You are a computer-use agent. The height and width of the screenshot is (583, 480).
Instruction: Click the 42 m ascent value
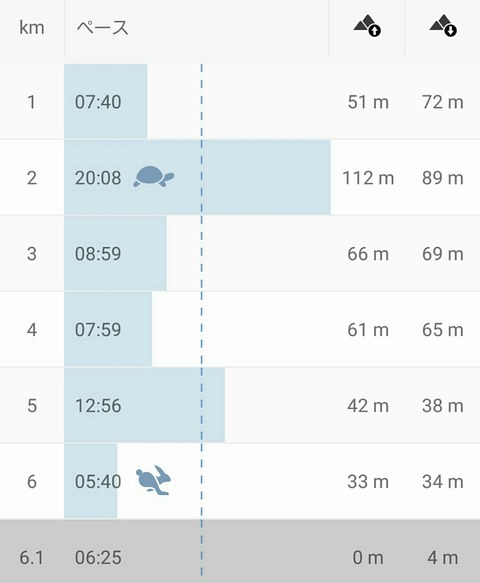point(368,406)
